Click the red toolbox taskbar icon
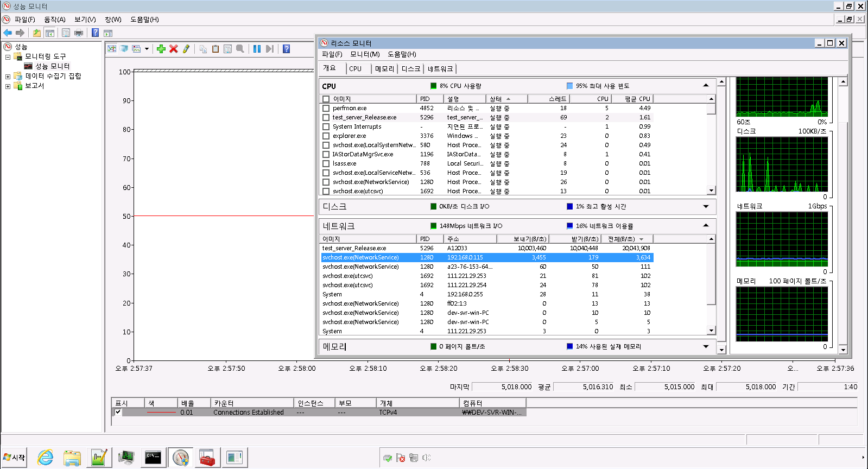This screenshot has height=469, width=868. point(207,458)
